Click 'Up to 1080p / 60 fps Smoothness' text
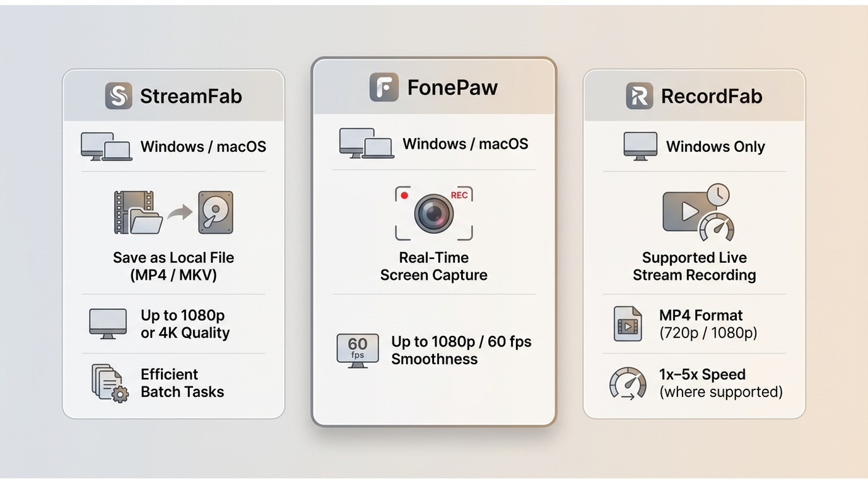The height and width of the screenshot is (484, 868). coord(461,350)
